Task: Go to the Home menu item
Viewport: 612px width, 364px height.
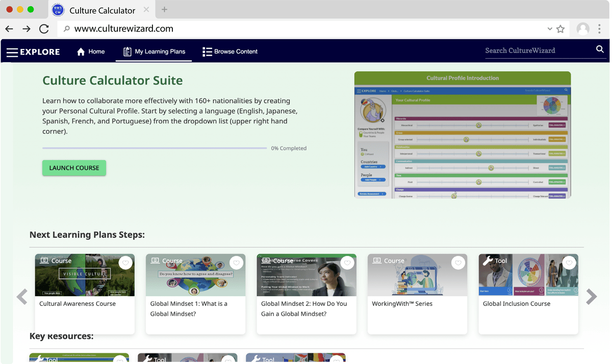Action: (x=91, y=51)
